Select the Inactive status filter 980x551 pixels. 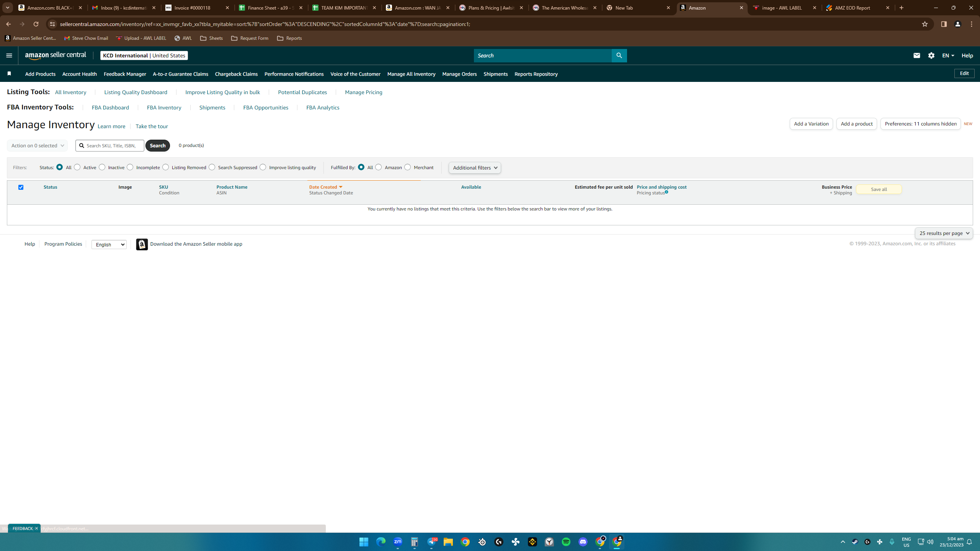click(102, 167)
